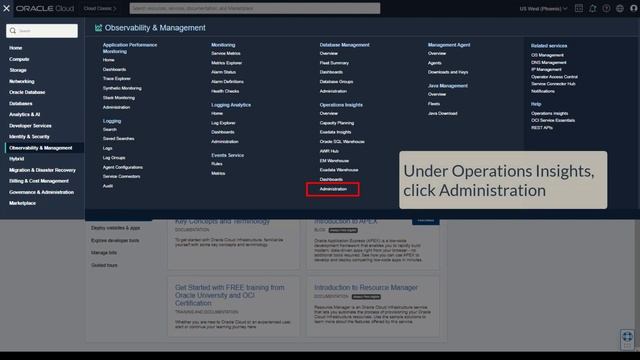The height and width of the screenshot is (360, 640).
Task: Open the US West (Phoenix) region dropdown
Action: pos(543,9)
